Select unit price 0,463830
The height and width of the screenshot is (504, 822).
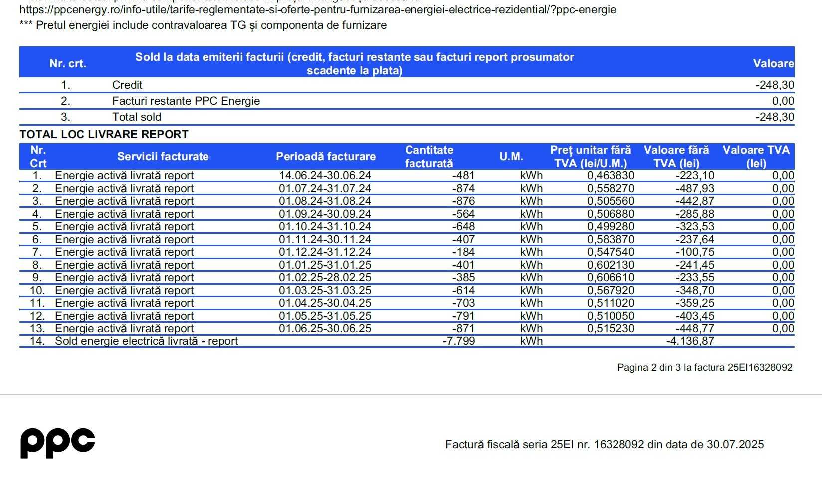(611, 176)
